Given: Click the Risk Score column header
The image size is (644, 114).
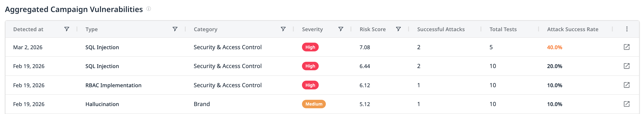Looking at the screenshot, I should point(372,29).
